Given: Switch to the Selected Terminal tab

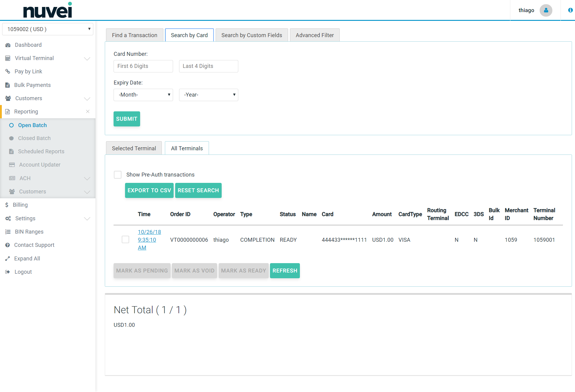Looking at the screenshot, I should tap(134, 148).
